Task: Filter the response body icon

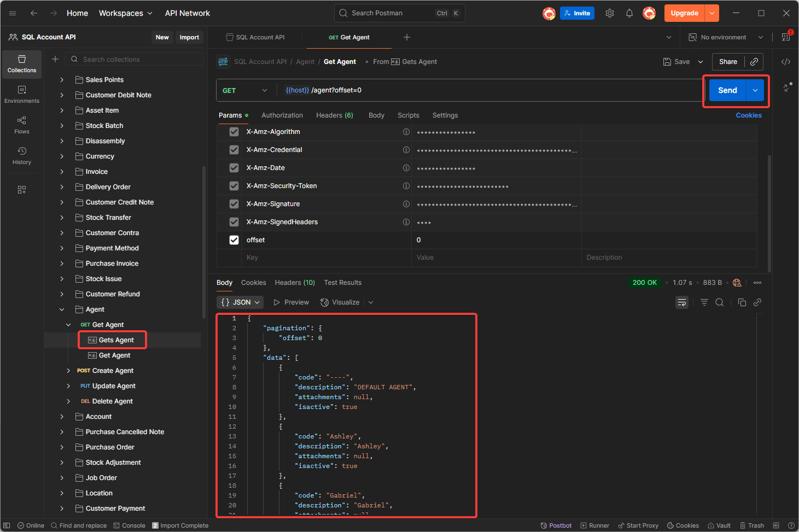Action: pyautogui.click(x=704, y=302)
